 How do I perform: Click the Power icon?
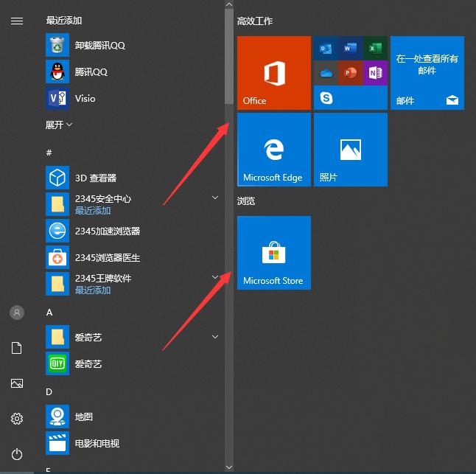pos(17,454)
